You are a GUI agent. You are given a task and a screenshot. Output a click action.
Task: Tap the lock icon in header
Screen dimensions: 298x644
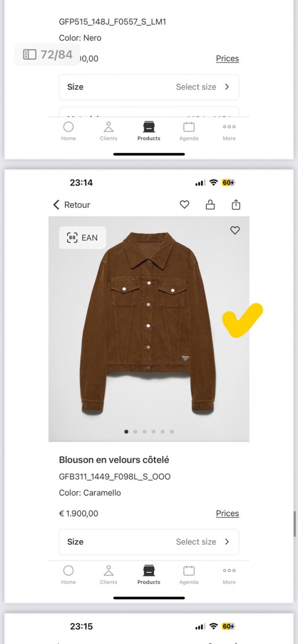point(210,205)
